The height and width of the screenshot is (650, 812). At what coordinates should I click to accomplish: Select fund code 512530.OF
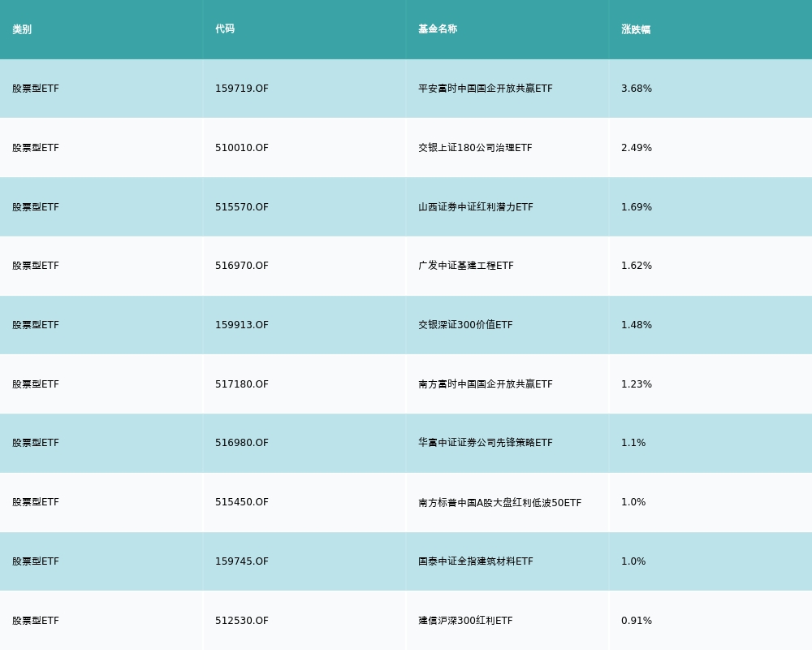point(242,621)
